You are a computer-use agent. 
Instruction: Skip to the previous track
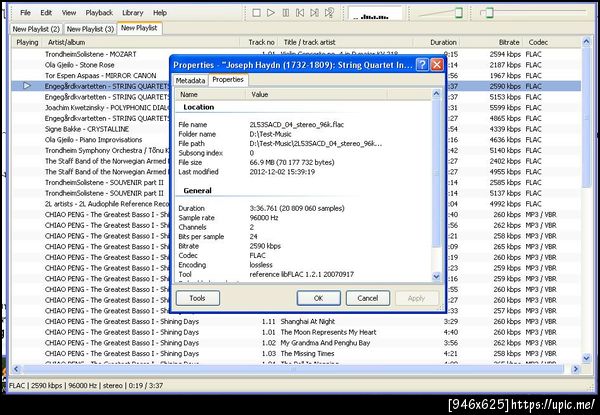[x=300, y=13]
